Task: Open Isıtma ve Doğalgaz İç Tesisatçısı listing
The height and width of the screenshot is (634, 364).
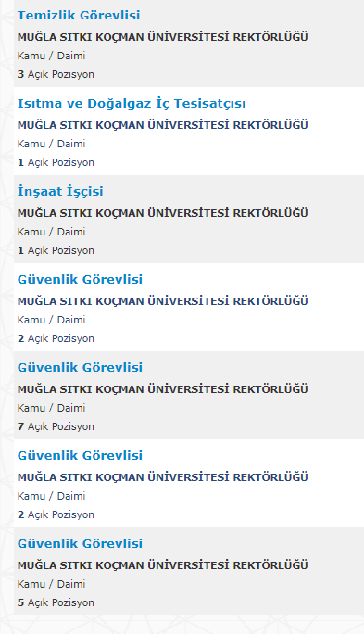Action: 132,104
